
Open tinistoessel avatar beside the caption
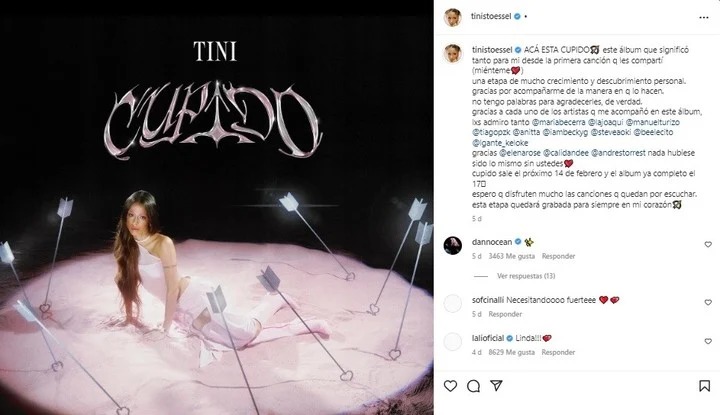[x=453, y=53]
